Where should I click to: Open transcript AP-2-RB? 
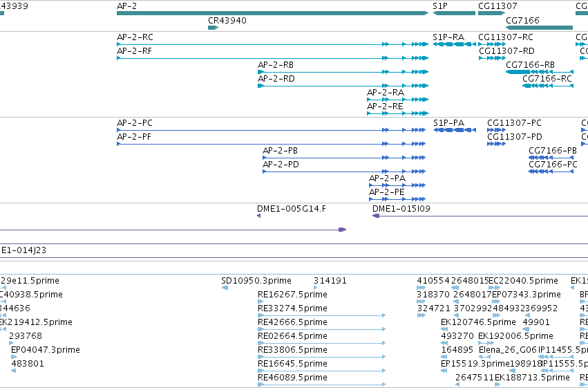[276, 65]
